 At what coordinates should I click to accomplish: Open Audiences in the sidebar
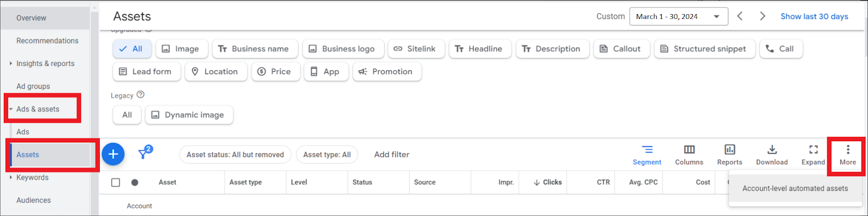[x=34, y=200]
